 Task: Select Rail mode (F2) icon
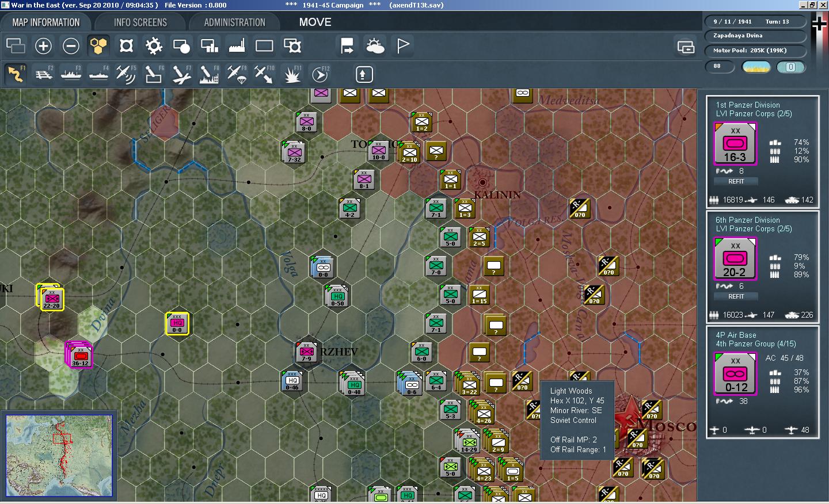43,74
